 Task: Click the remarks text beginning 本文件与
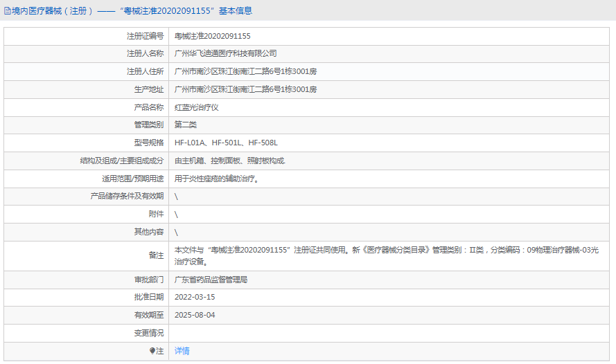coord(387,256)
